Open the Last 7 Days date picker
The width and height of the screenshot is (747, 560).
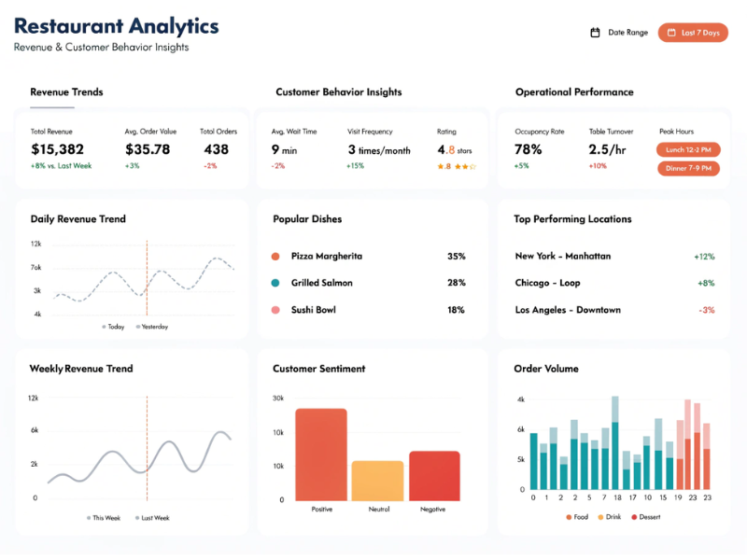coord(693,32)
